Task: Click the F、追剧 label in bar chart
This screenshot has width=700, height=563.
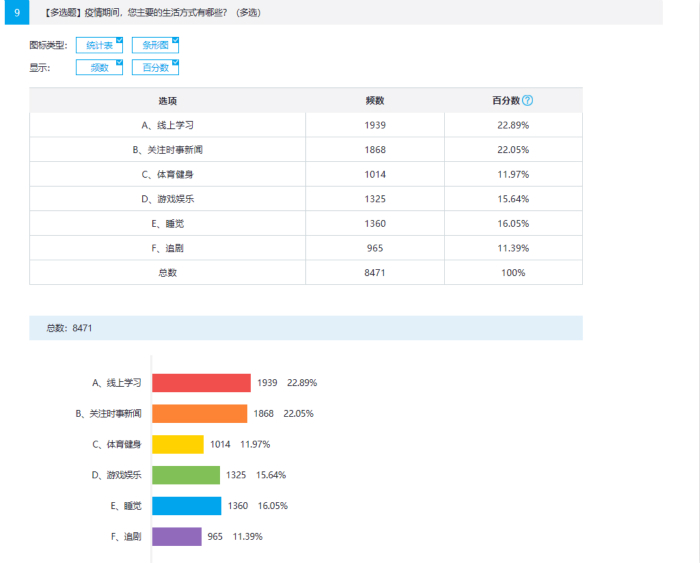Action: [x=125, y=537]
